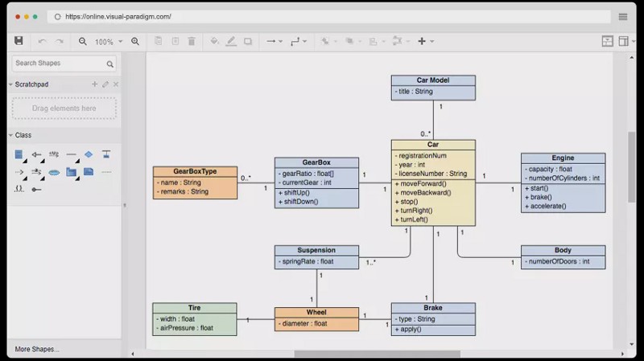Open the browser hamburger menu

pos(623,16)
